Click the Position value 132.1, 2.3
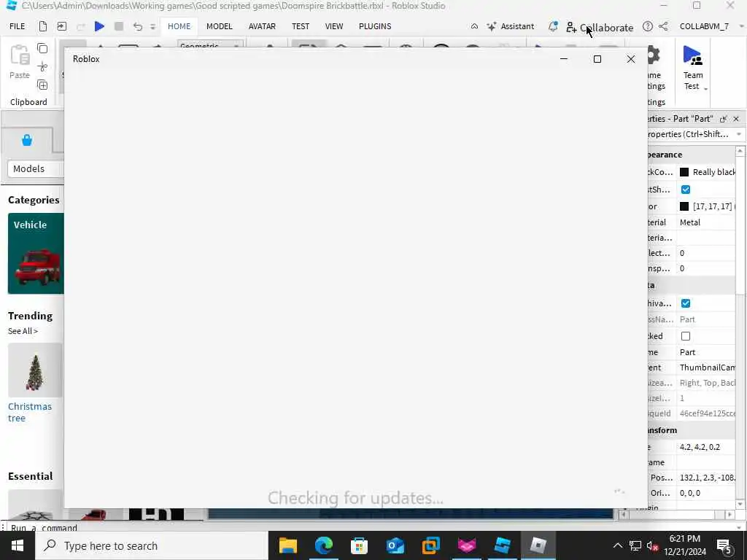Viewport: 747px width, 560px height. pyautogui.click(x=707, y=478)
